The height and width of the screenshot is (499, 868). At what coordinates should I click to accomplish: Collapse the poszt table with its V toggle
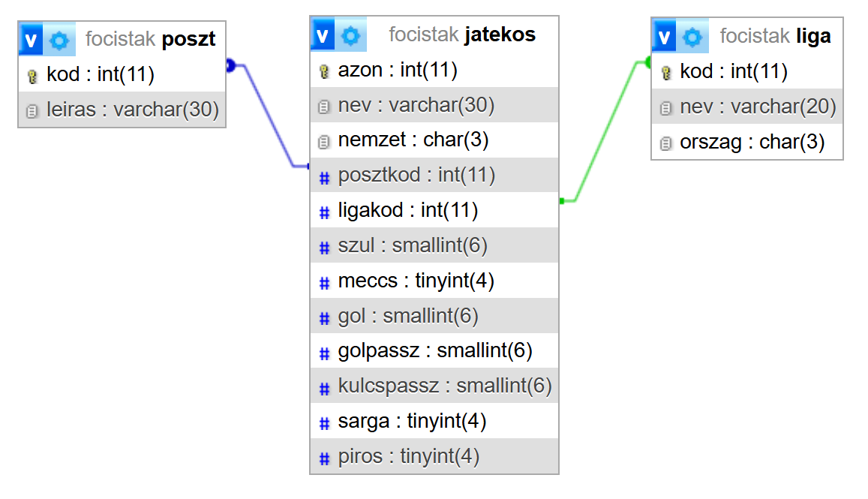31,39
